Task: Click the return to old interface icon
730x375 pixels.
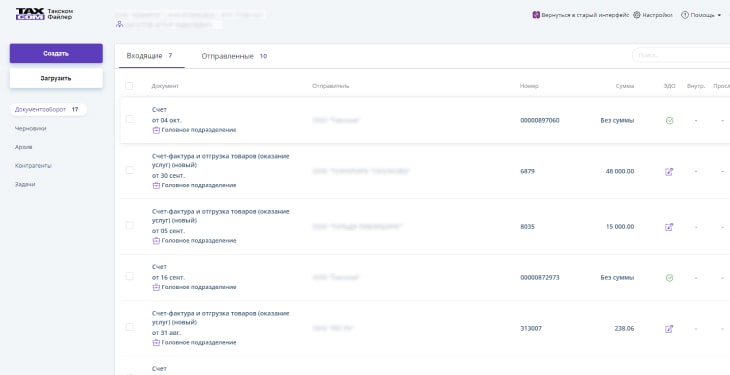Action: click(x=536, y=15)
